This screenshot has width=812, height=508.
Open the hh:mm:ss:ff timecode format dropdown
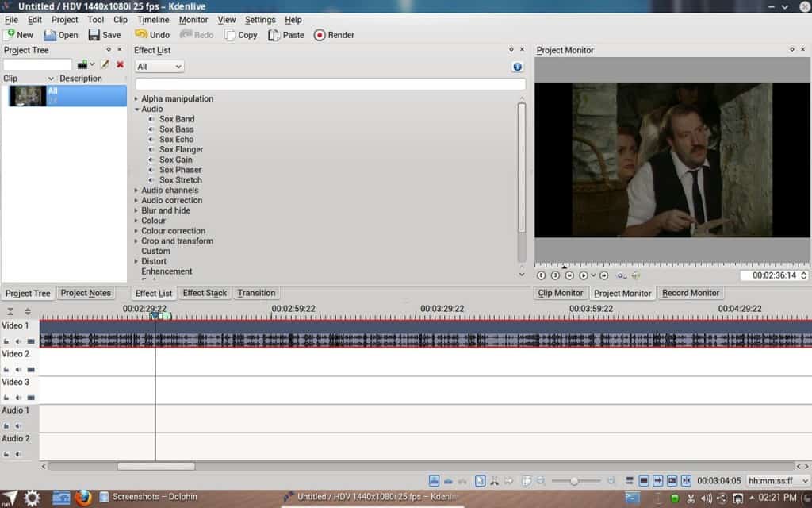point(777,481)
